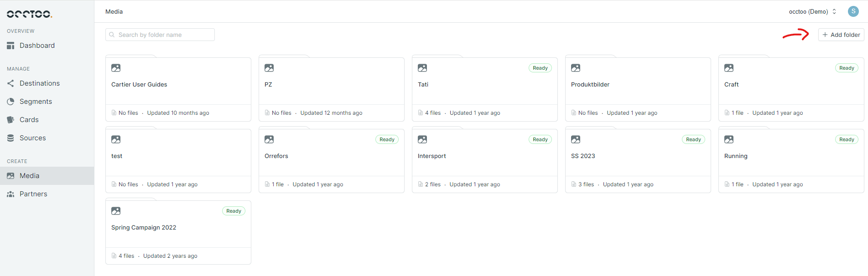Image resolution: width=868 pixels, height=276 pixels.
Task: Click 'Updated 10 months ago' on Cartier User Guides
Action: (x=178, y=113)
